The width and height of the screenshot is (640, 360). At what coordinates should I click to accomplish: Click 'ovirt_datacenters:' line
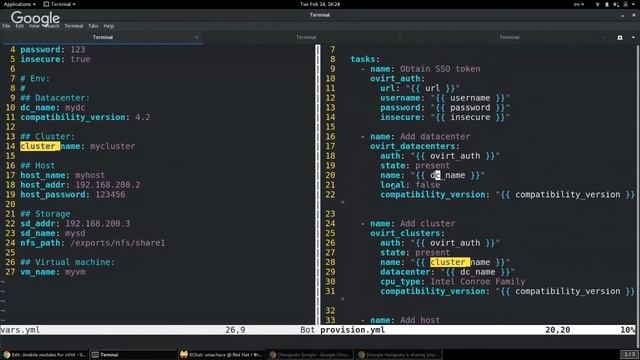[415, 146]
